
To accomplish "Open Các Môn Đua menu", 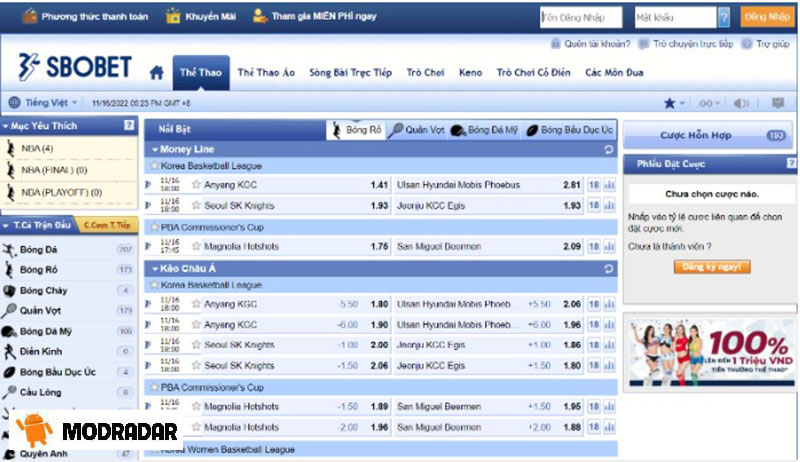I will tap(614, 72).
